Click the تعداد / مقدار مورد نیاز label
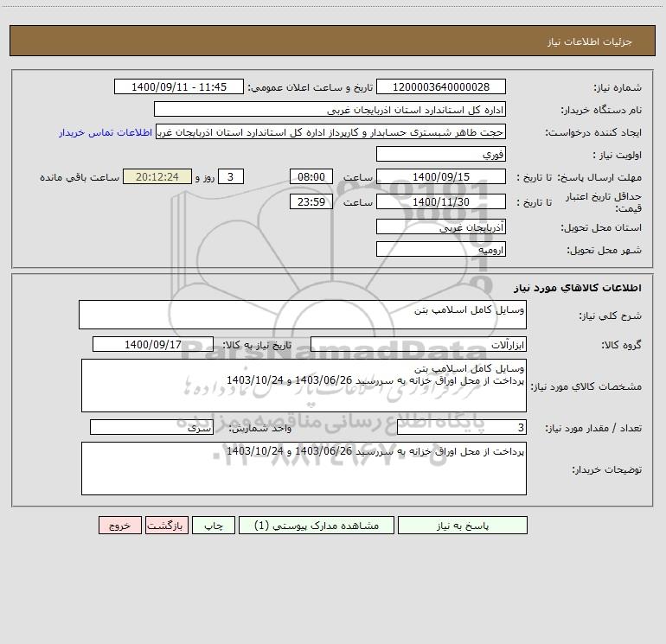 (x=593, y=428)
